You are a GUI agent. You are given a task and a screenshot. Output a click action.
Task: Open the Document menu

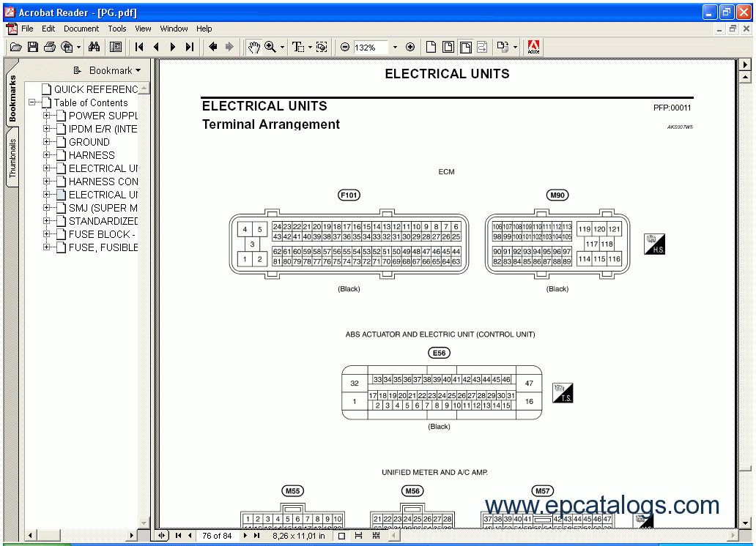point(81,29)
